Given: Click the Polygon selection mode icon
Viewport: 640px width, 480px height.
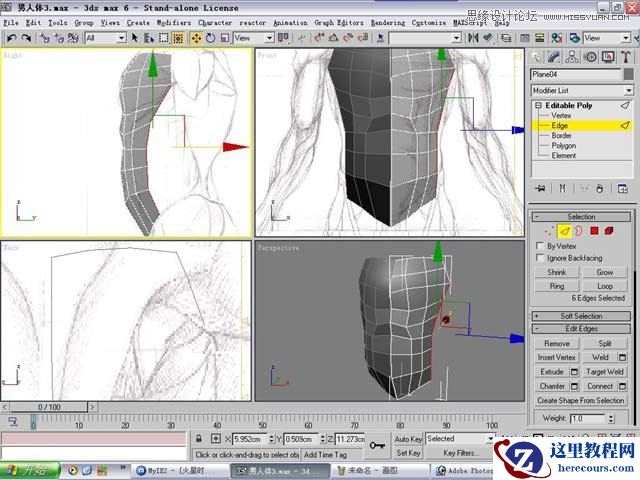Looking at the screenshot, I should tap(593, 230).
